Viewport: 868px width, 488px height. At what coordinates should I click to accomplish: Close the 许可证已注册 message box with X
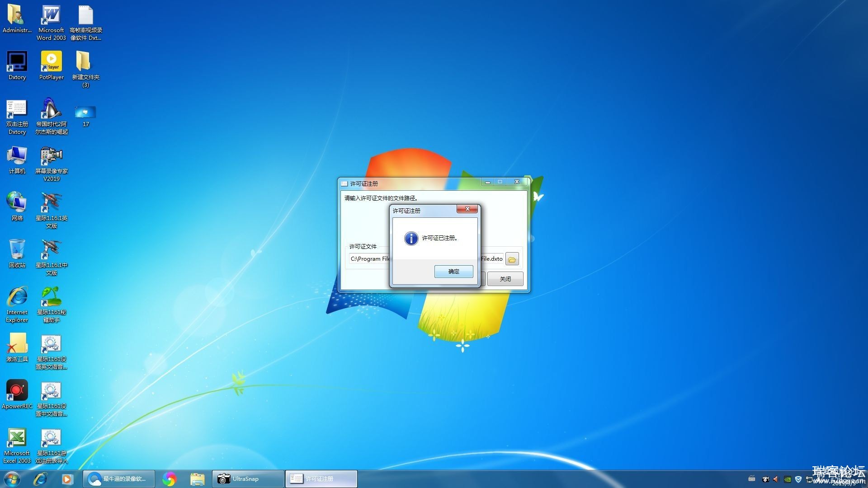tap(467, 209)
